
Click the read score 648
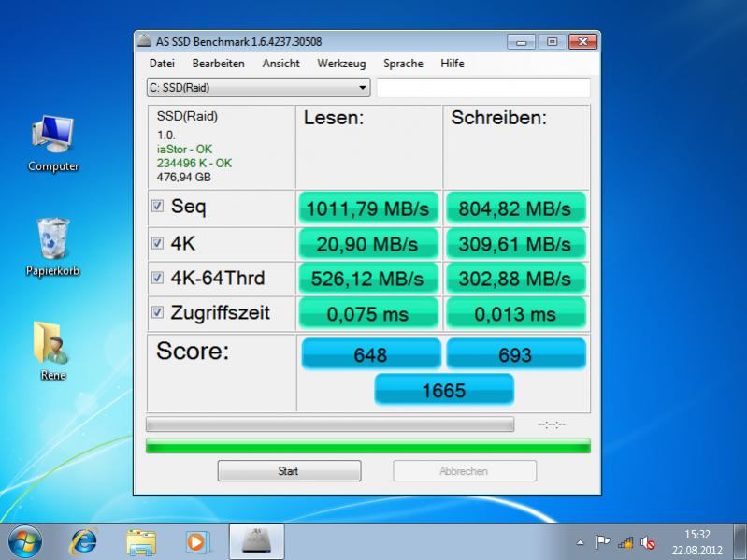tap(371, 354)
